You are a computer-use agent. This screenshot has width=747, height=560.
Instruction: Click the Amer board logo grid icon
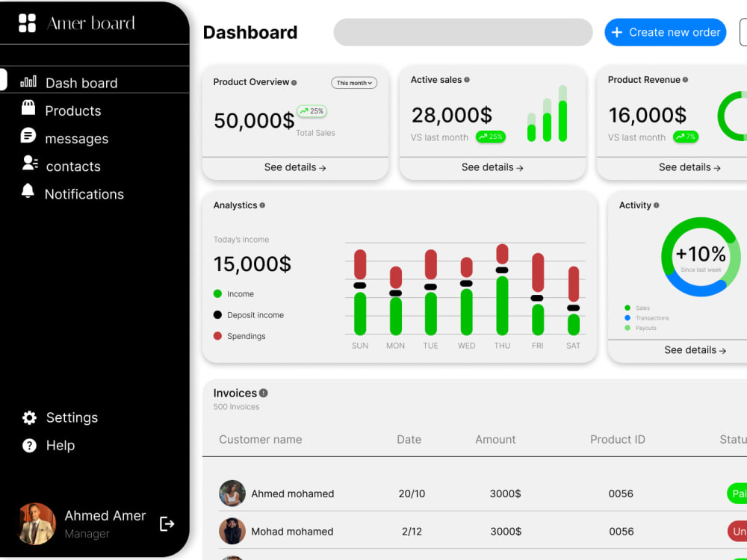tap(27, 23)
